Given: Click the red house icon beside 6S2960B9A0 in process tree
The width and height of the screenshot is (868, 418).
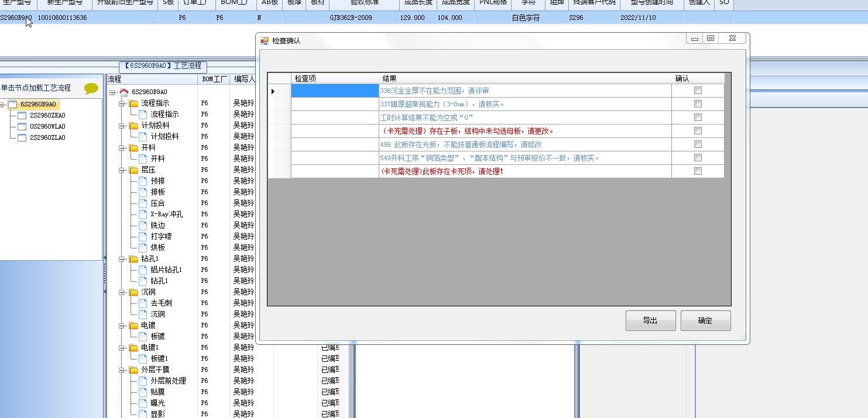Looking at the screenshot, I should (x=123, y=92).
